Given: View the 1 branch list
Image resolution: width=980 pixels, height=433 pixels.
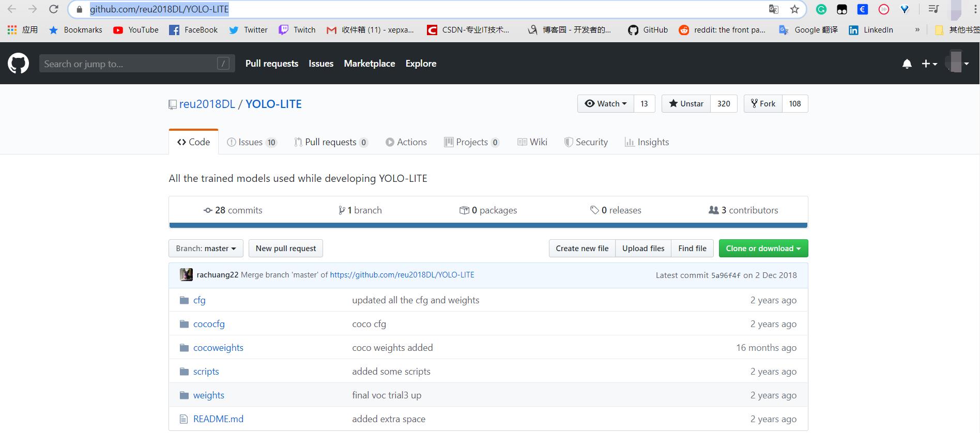Looking at the screenshot, I should pyautogui.click(x=360, y=210).
